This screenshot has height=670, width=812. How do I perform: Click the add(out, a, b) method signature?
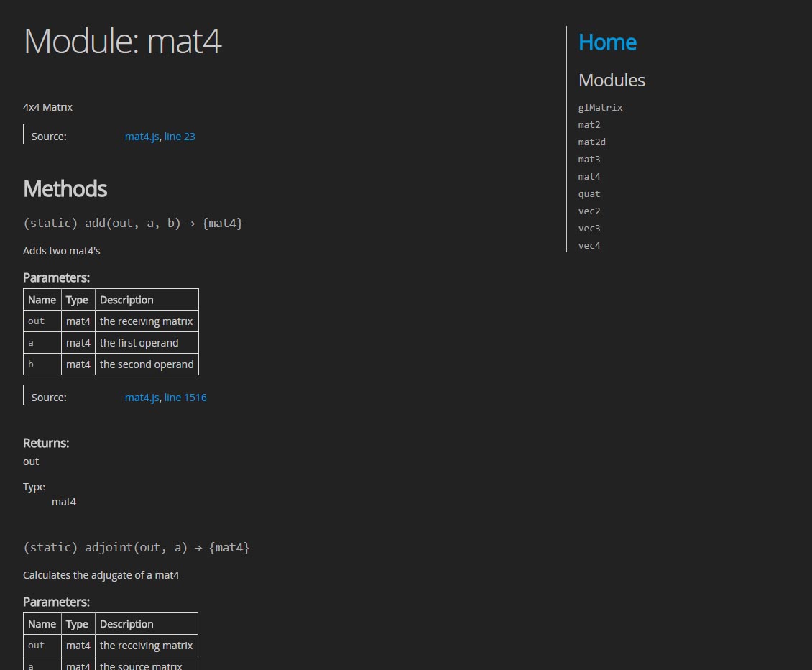point(132,224)
